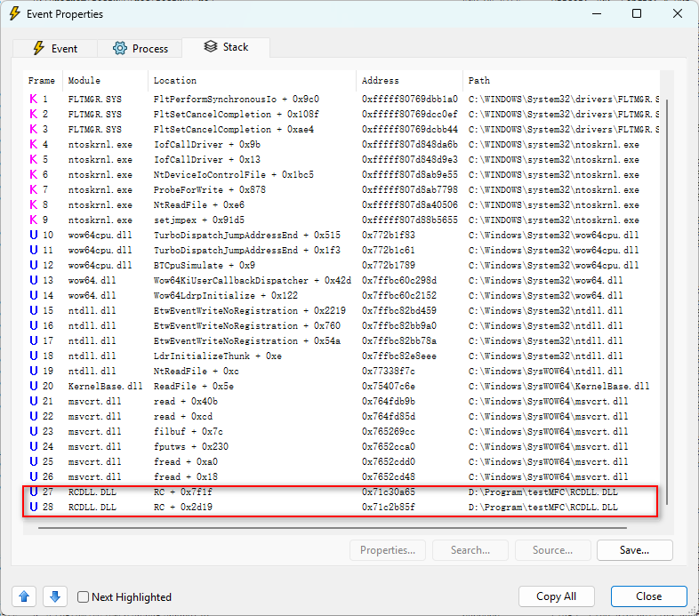The width and height of the screenshot is (699, 616).
Task: Select location NtDeviceIoControlFile + 0x1bc5
Action: [x=234, y=175]
